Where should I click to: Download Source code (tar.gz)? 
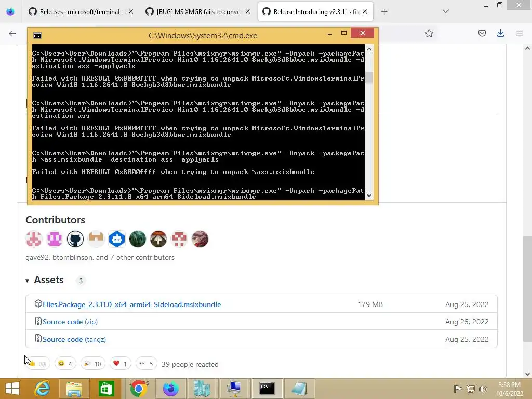pyautogui.click(x=74, y=339)
